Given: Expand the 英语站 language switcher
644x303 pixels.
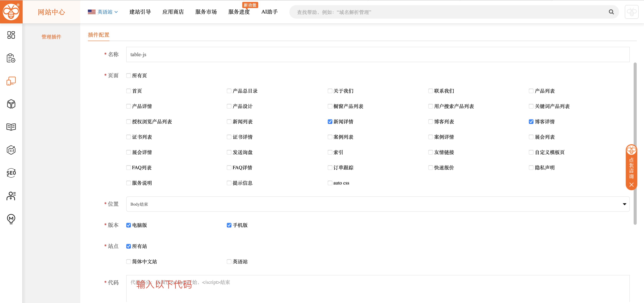Looking at the screenshot, I should pos(103,12).
